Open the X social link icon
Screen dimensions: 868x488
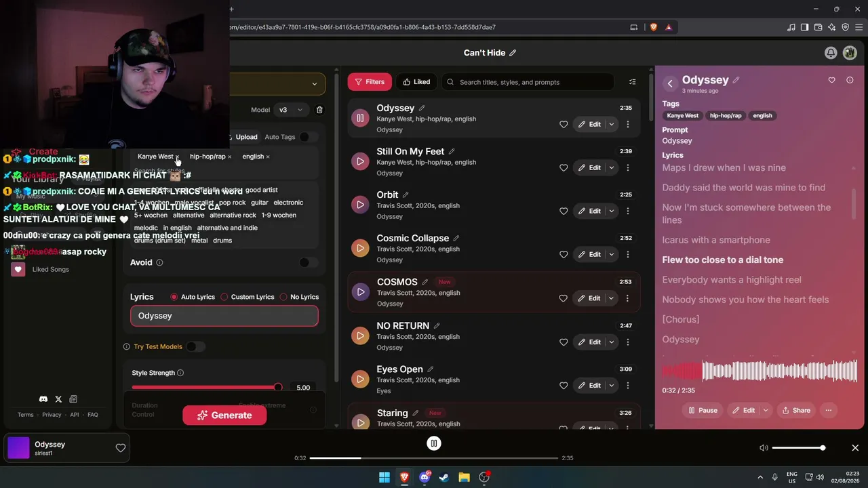(58, 399)
